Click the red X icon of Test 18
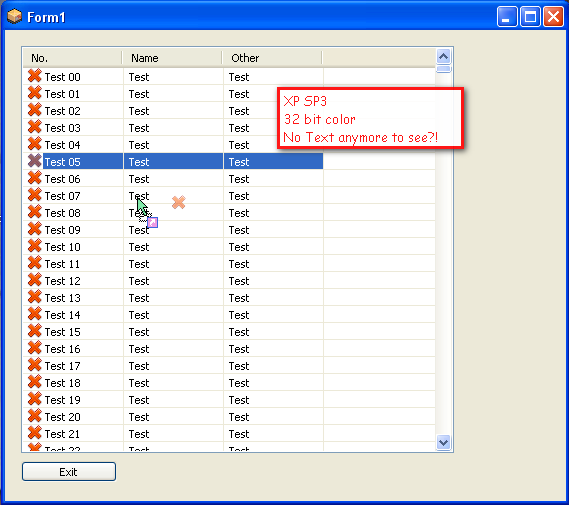This screenshot has width=569, height=505. click(x=34, y=382)
